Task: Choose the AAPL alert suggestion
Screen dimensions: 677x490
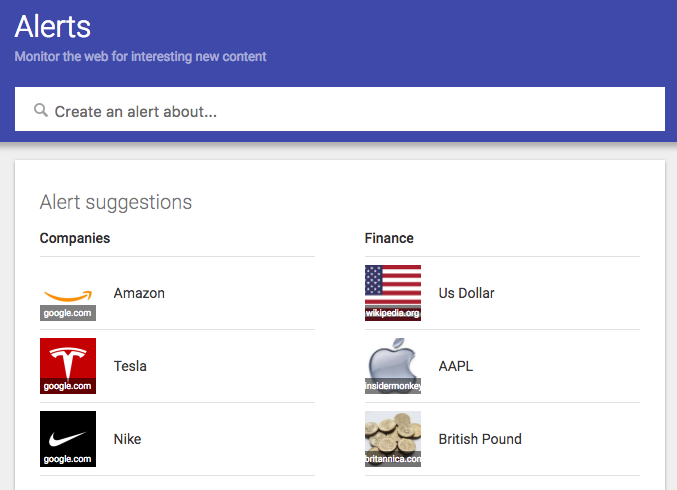Action: point(456,366)
